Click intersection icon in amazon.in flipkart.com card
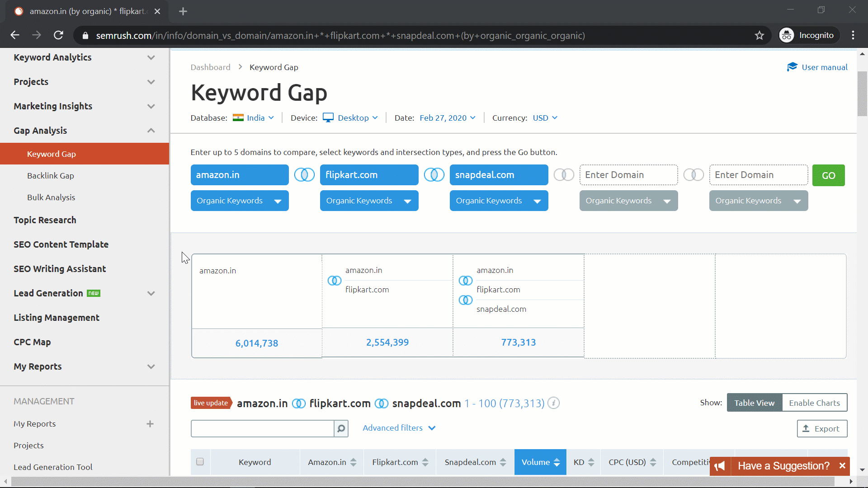The width and height of the screenshot is (868, 488). 335,281
